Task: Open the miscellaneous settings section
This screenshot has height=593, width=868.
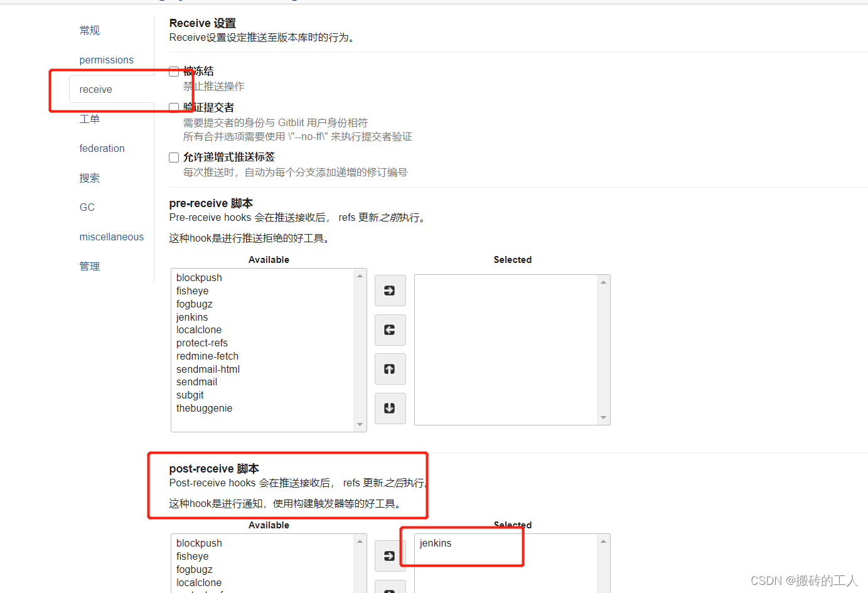Action: pyautogui.click(x=111, y=237)
